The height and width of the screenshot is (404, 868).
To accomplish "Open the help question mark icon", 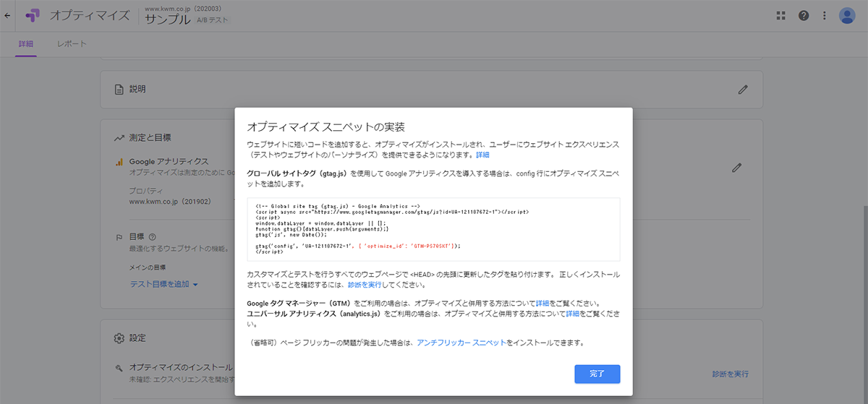I will click(803, 15).
